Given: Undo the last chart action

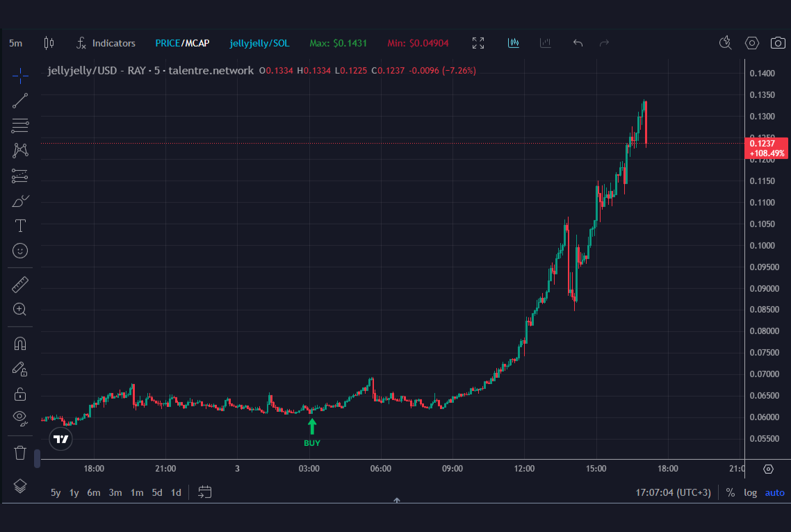Looking at the screenshot, I should [578, 43].
